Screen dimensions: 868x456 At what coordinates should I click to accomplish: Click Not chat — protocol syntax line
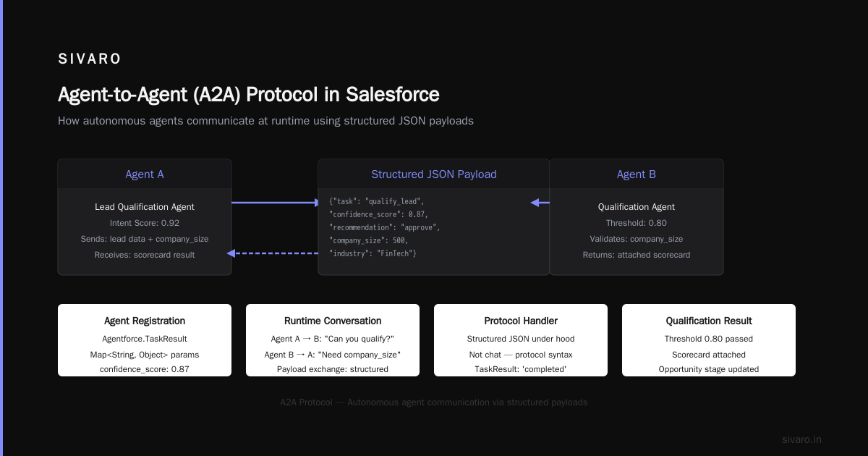point(521,354)
